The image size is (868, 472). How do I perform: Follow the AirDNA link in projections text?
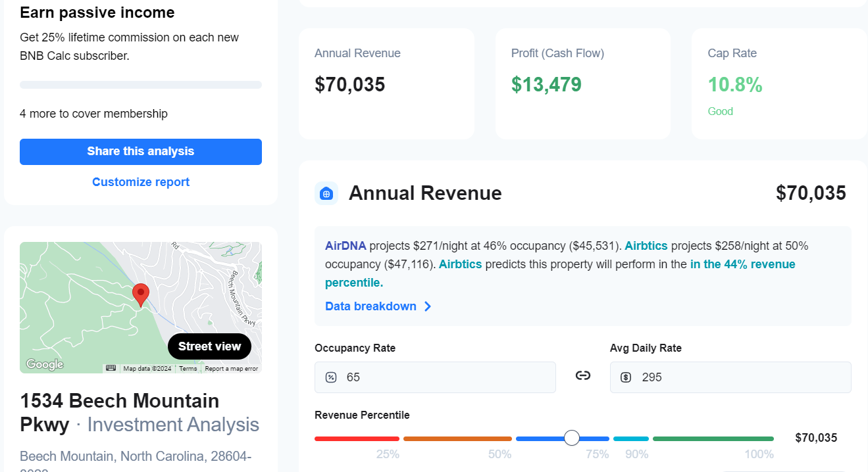[x=345, y=246]
